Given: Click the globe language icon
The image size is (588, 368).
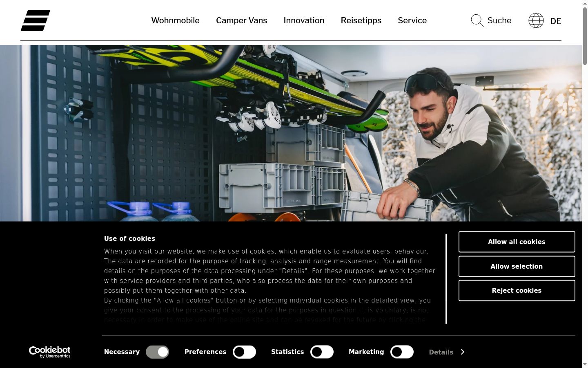Looking at the screenshot, I should [x=536, y=20].
